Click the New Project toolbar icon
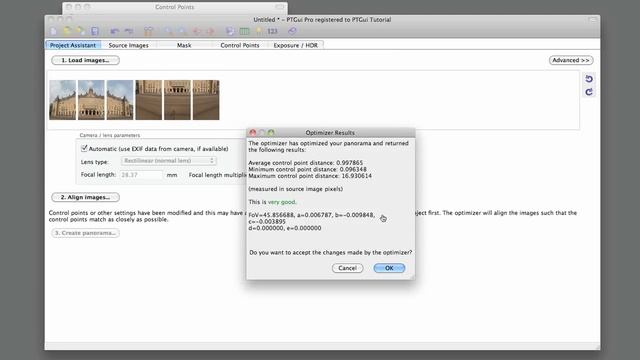 pyautogui.click(x=53, y=31)
